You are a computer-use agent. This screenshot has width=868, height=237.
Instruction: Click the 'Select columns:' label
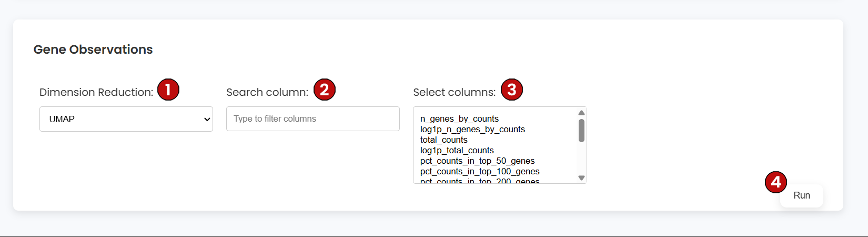coord(454,92)
